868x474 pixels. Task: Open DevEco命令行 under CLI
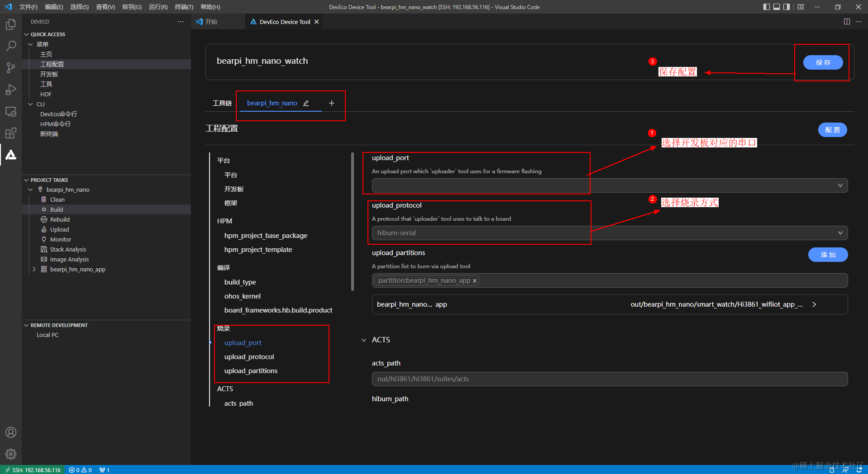pos(58,114)
